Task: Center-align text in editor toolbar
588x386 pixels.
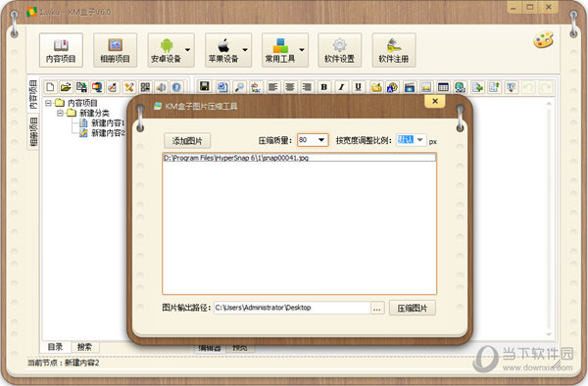Action: point(289,87)
